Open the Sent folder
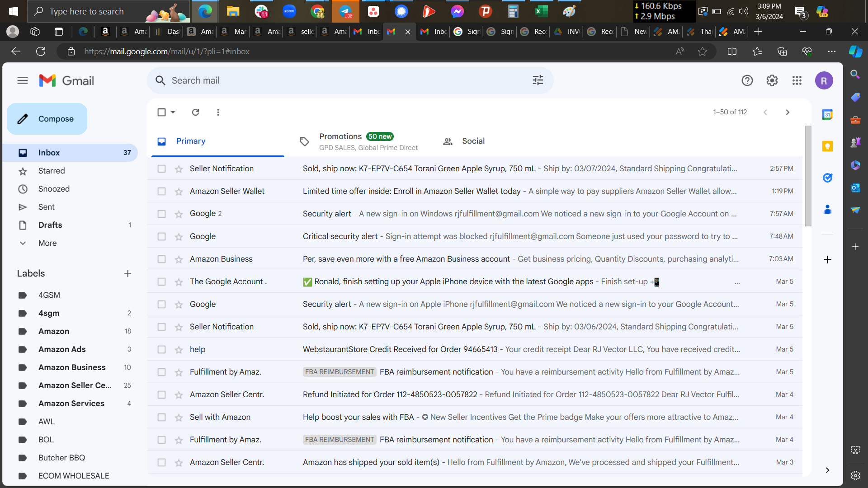 (70, 207)
